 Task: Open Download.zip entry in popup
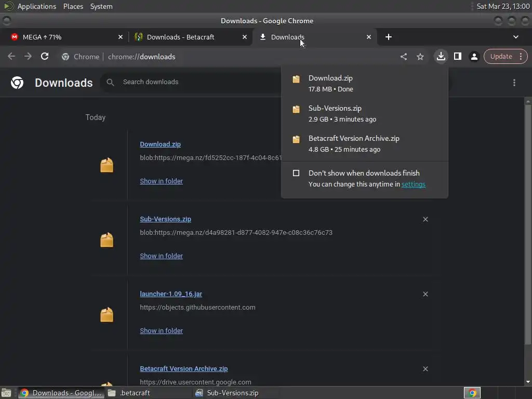[364, 84]
